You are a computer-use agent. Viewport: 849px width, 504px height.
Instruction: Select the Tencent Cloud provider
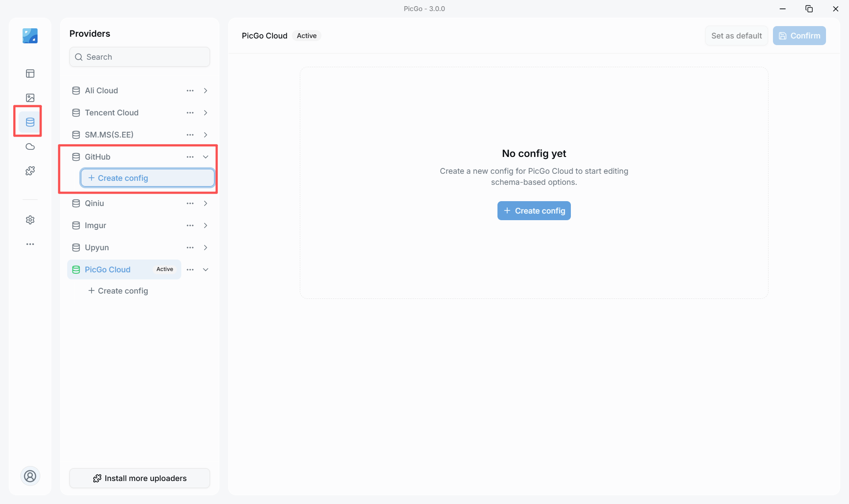point(124,113)
